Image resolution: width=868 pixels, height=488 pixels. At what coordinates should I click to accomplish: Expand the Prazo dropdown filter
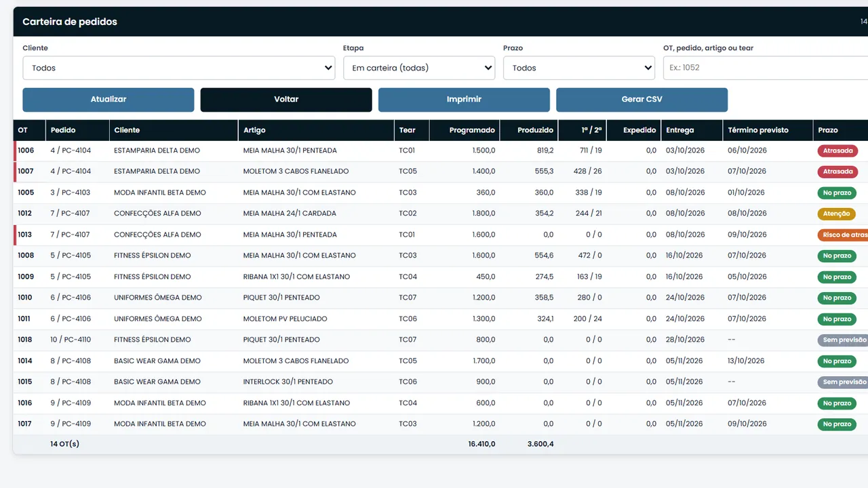click(579, 68)
